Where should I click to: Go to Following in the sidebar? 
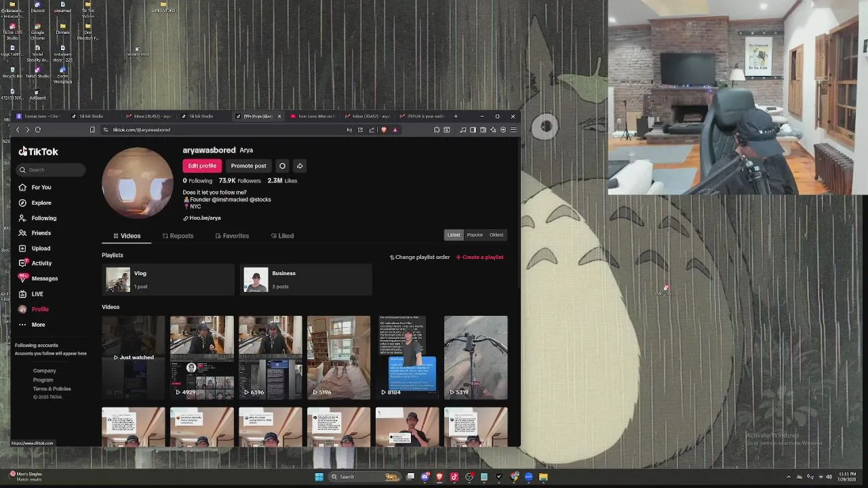[x=38, y=218]
